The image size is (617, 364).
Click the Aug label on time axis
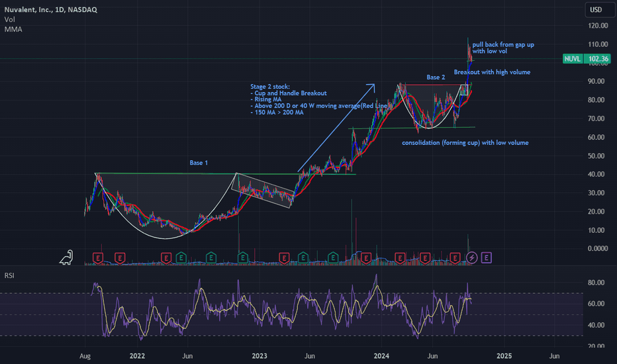click(85, 356)
